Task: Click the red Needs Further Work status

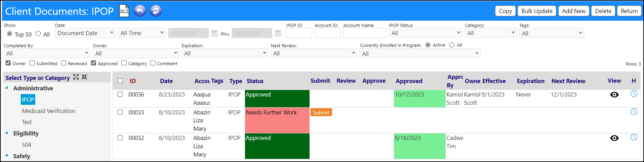Action: pos(277,120)
